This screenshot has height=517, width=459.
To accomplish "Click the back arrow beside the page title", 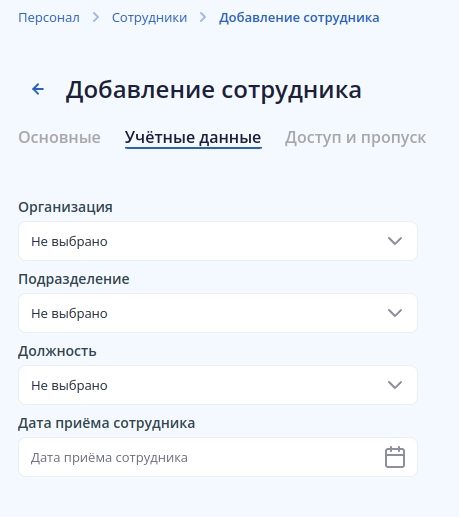I will [x=38, y=89].
